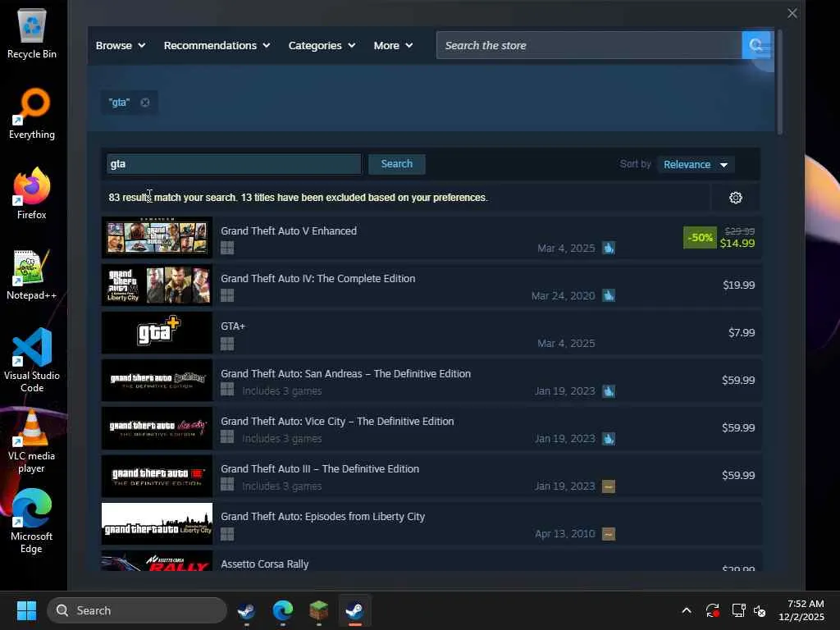
Task: Open Recycle Bin desktop icon
Action: (x=32, y=33)
